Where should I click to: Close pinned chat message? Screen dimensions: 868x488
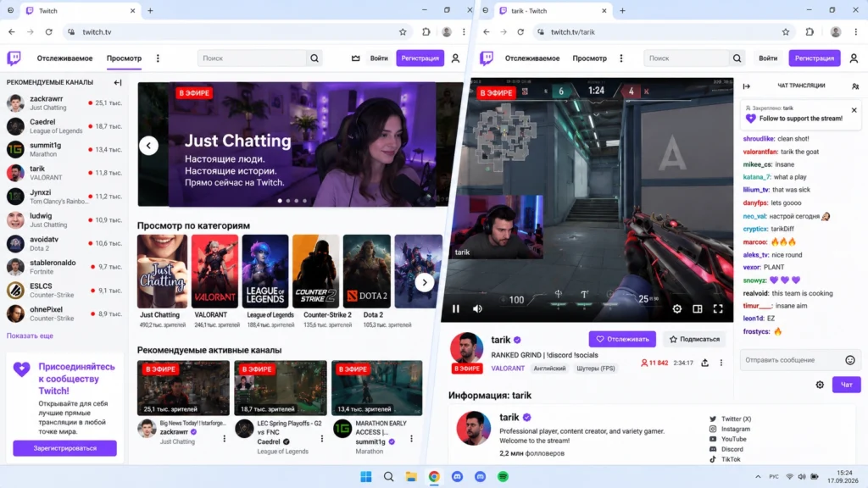coord(854,110)
